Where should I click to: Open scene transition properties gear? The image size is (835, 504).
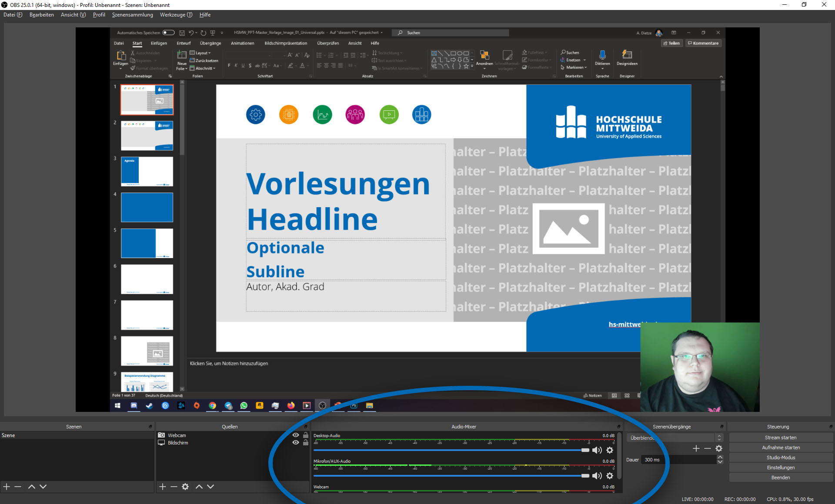719,448
